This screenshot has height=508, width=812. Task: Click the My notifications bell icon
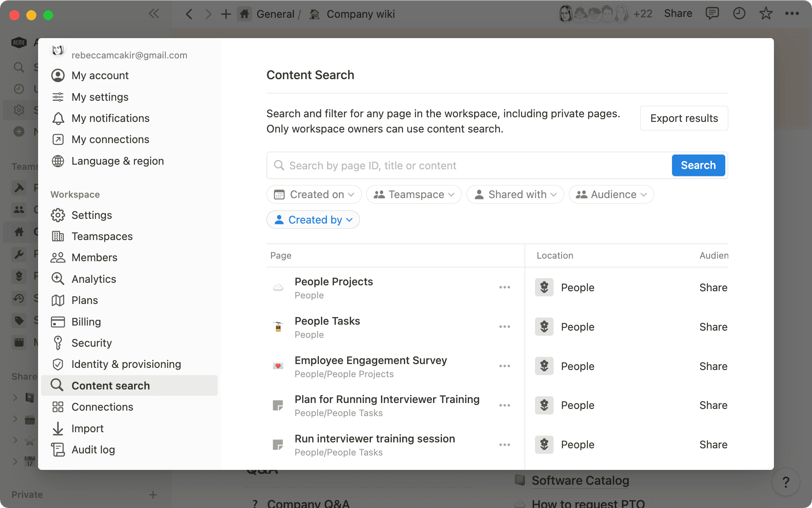(58, 119)
